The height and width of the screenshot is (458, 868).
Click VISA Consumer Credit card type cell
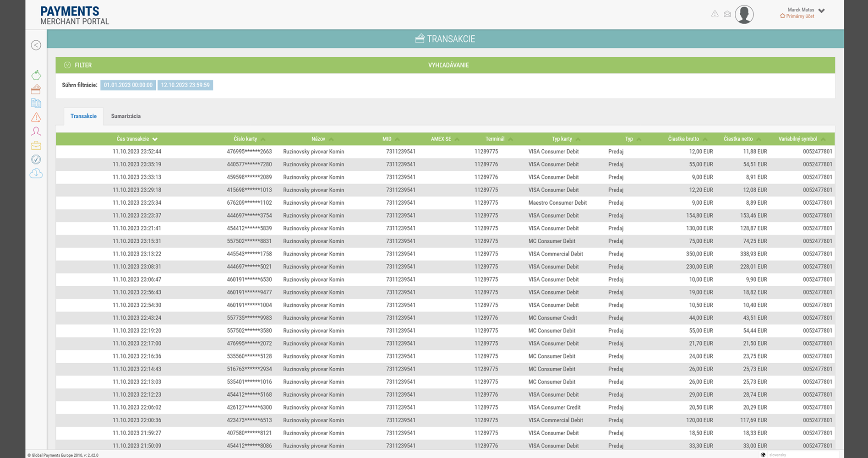[554, 408]
